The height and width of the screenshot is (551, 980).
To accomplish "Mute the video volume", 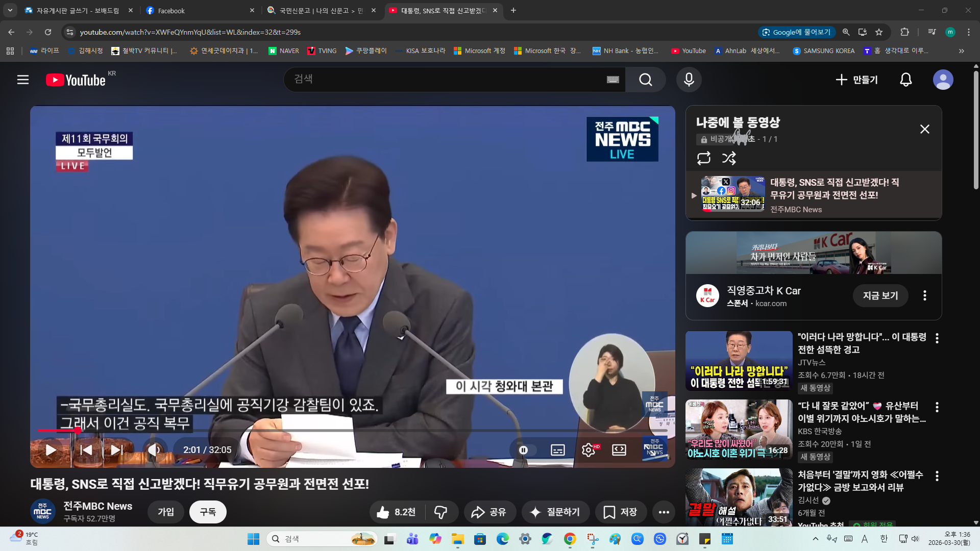I will (x=154, y=450).
